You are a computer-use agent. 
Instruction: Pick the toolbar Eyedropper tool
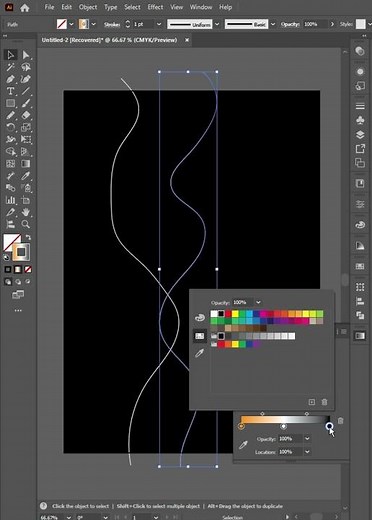25,176
